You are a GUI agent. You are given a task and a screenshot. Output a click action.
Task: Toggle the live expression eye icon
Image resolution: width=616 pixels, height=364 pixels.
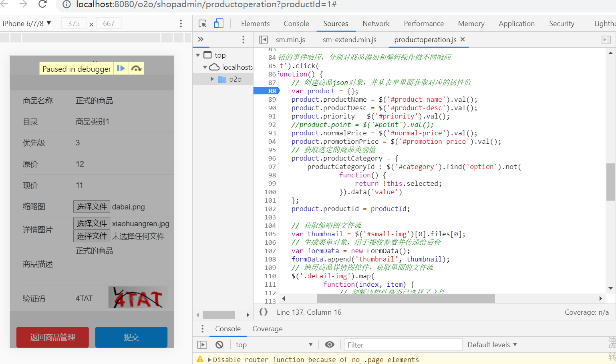point(330,345)
